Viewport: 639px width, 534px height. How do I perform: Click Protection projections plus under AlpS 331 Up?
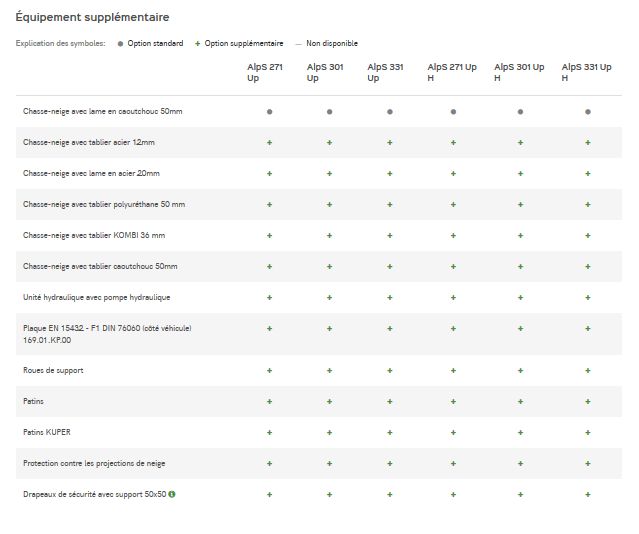389,463
